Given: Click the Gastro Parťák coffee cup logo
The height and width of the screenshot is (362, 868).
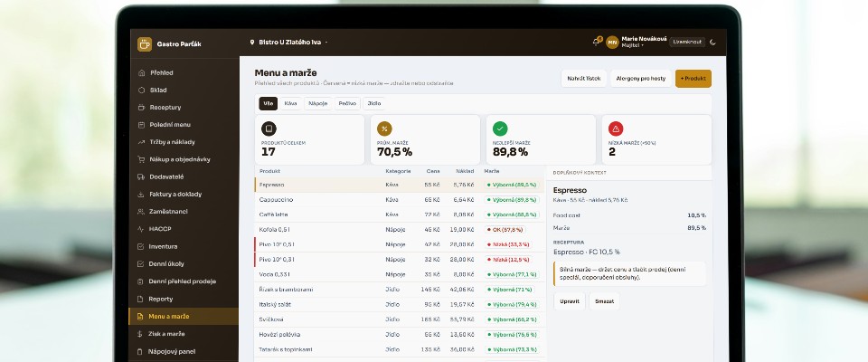Looking at the screenshot, I should [x=145, y=44].
